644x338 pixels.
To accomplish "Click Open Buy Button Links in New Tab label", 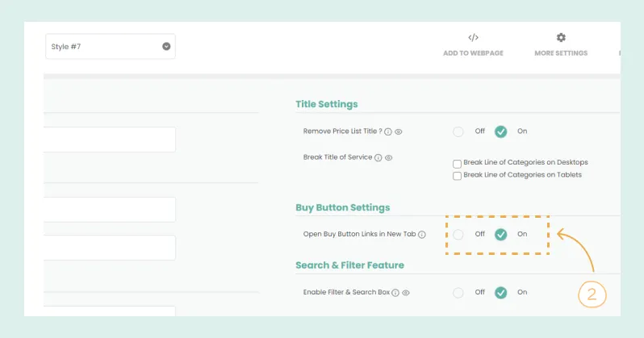I will tap(359, 234).
